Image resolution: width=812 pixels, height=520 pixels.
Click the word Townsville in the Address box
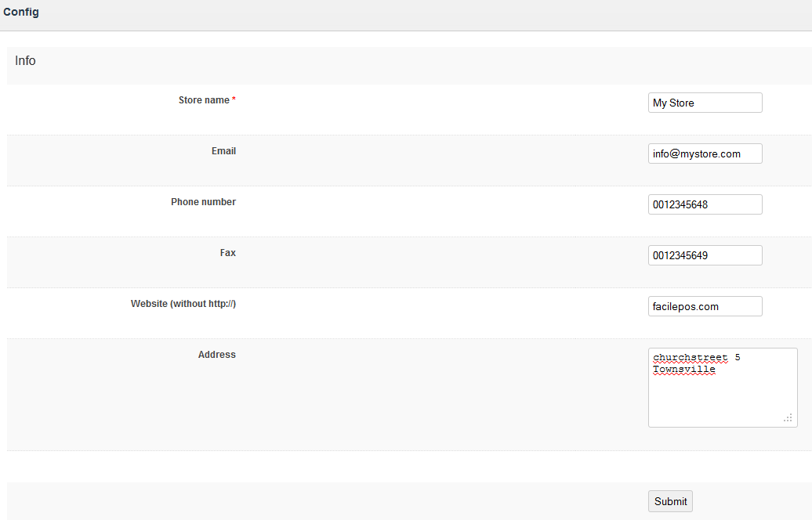[x=683, y=369]
